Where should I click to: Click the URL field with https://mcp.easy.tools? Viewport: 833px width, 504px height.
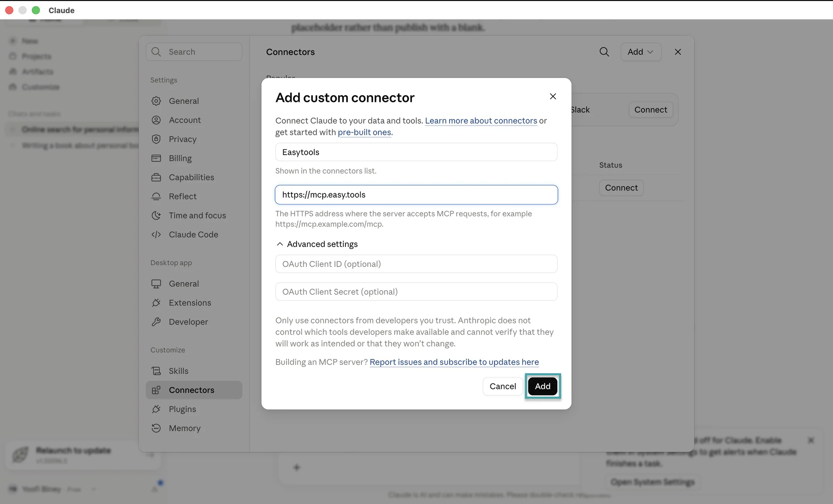tap(416, 195)
